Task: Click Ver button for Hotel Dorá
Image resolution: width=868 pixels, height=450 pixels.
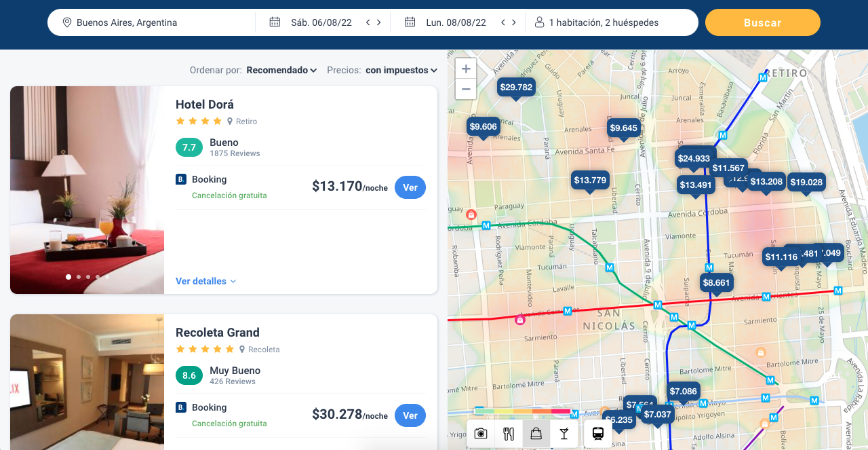Action: (x=410, y=187)
